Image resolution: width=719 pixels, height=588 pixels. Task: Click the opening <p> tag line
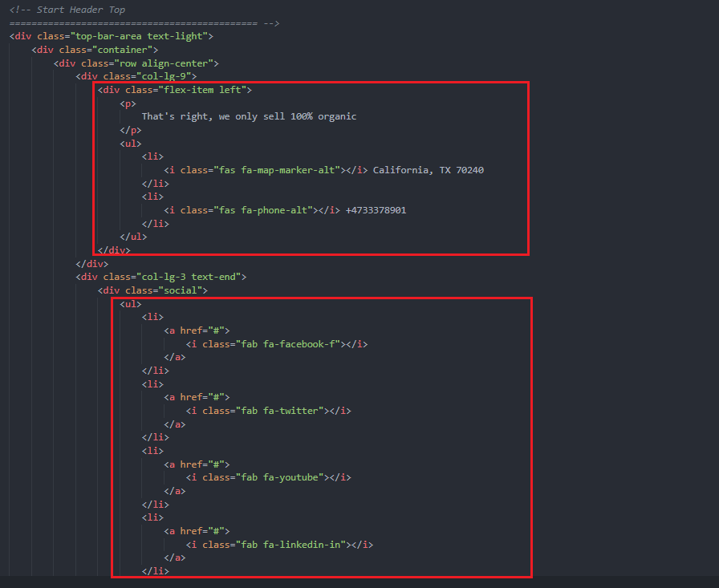click(128, 103)
